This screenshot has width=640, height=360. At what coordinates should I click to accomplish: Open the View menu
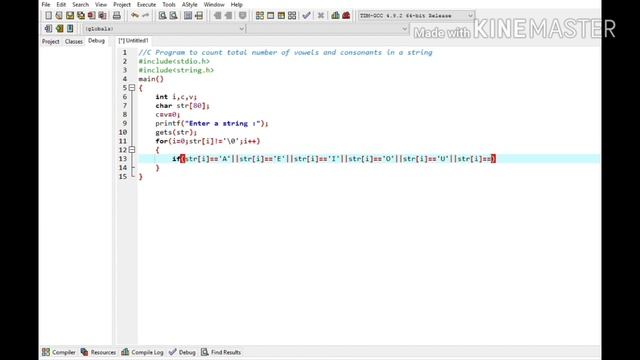pyautogui.click(x=101, y=4)
